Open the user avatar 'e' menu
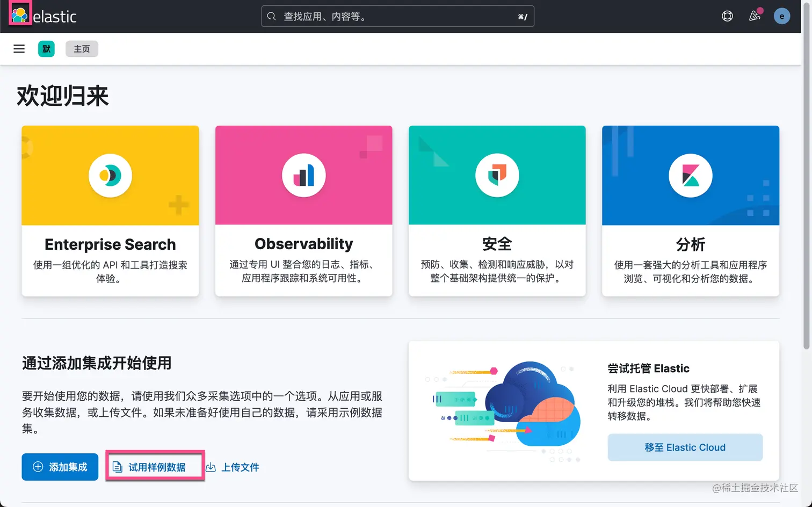812x507 pixels. click(x=781, y=16)
